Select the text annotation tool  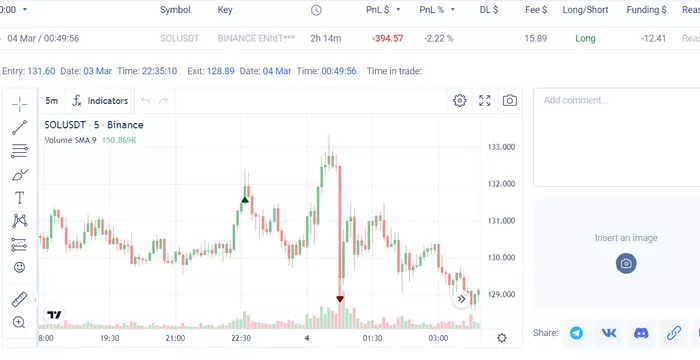coord(20,197)
